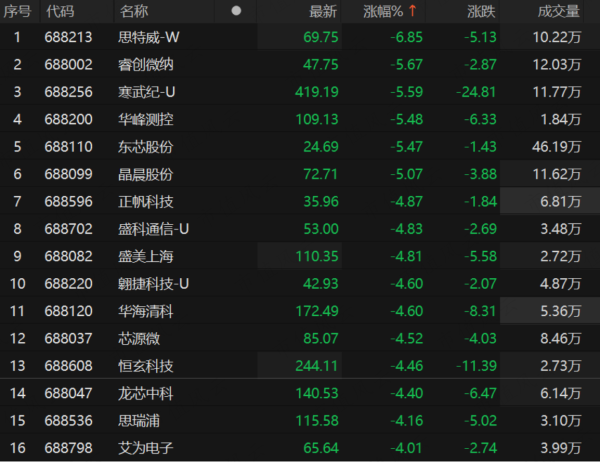Click stock code 688608

click(68, 366)
